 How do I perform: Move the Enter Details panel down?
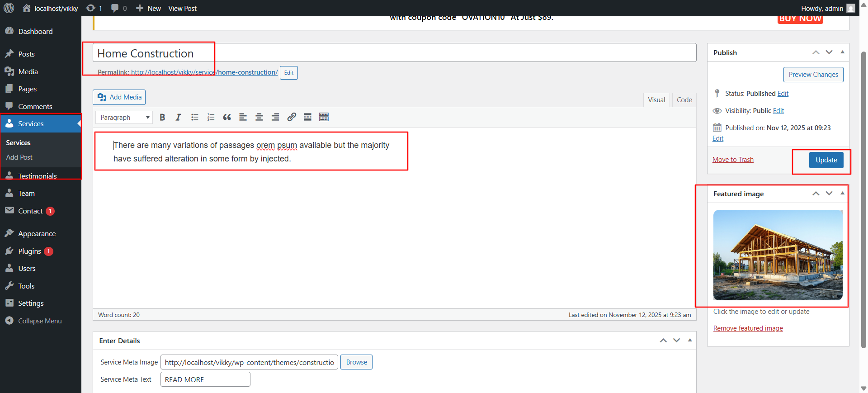click(676, 341)
